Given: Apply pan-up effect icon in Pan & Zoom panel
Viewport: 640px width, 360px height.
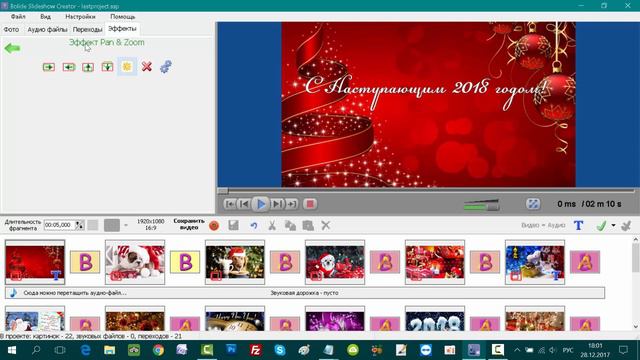Looking at the screenshot, I should (x=88, y=67).
